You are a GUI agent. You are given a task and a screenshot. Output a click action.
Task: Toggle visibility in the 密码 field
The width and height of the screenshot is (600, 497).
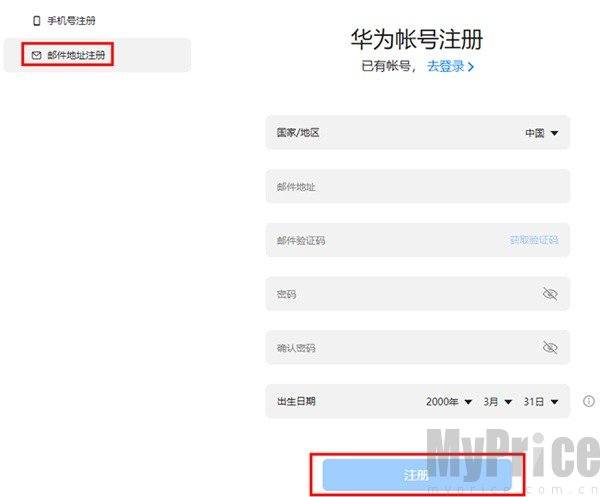click(550, 293)
